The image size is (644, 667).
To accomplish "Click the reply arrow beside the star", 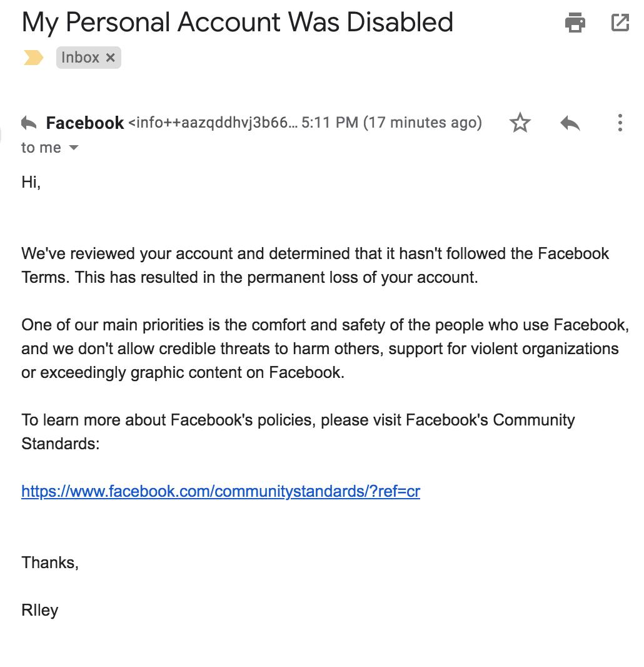I will (x=570, y=123).
